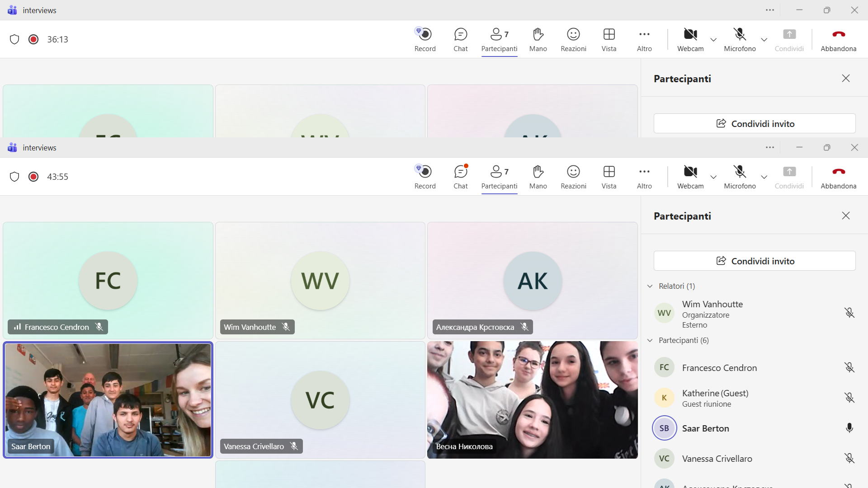
Task: Click Vanessa Crivellaro's VC video tile
Action: [320, 400]
